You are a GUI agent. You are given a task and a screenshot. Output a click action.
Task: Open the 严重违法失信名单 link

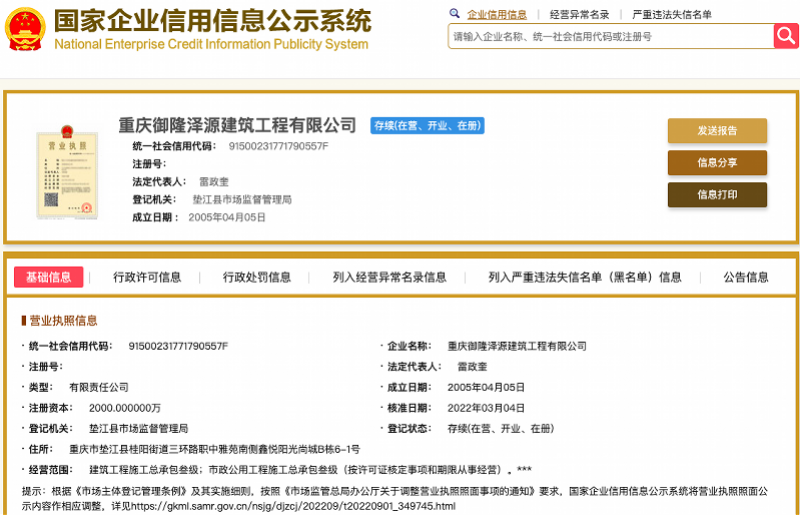click(672, 15)
